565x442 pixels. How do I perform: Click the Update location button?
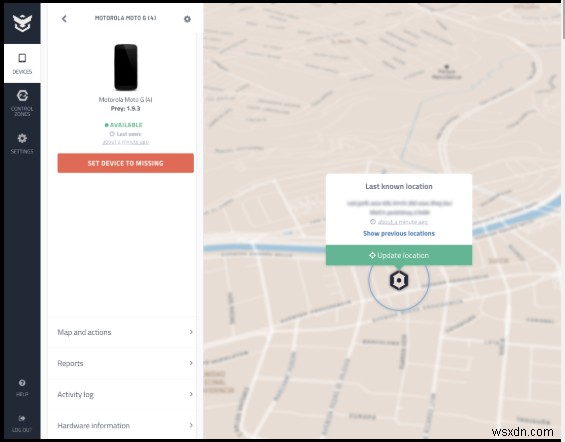pos(399,255)
